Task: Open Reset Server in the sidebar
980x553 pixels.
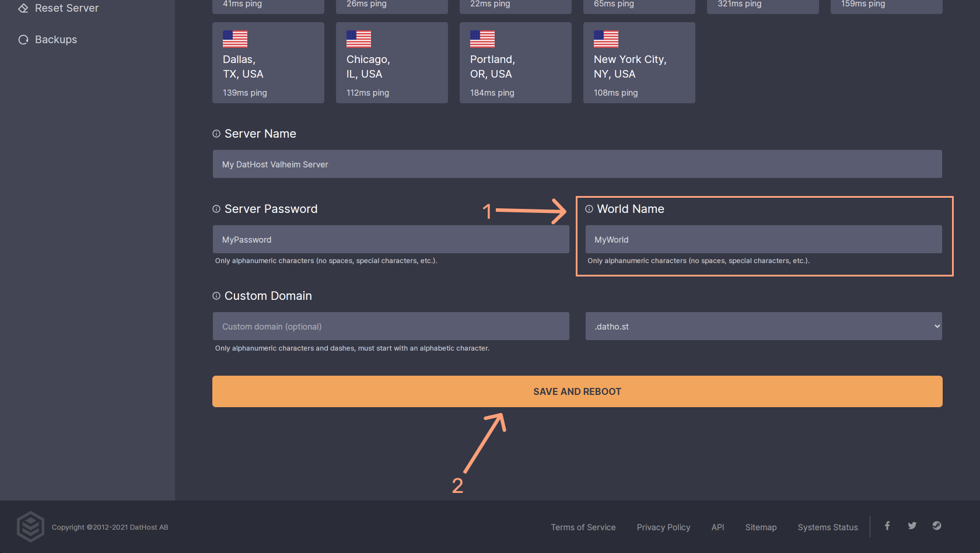Action: [66, 8]
